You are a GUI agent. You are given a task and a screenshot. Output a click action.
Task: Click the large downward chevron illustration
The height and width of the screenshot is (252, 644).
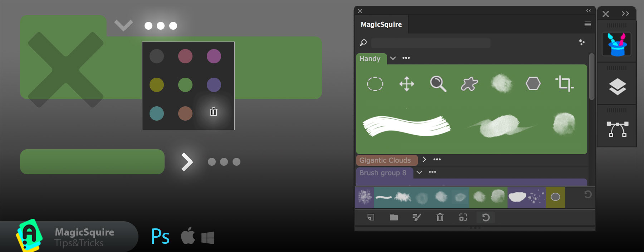123,25
